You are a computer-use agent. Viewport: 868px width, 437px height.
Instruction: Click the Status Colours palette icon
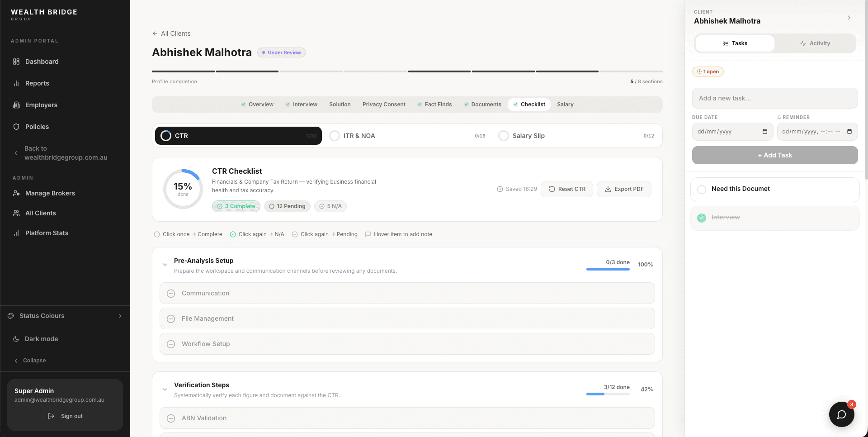click(x=10, y=316)
